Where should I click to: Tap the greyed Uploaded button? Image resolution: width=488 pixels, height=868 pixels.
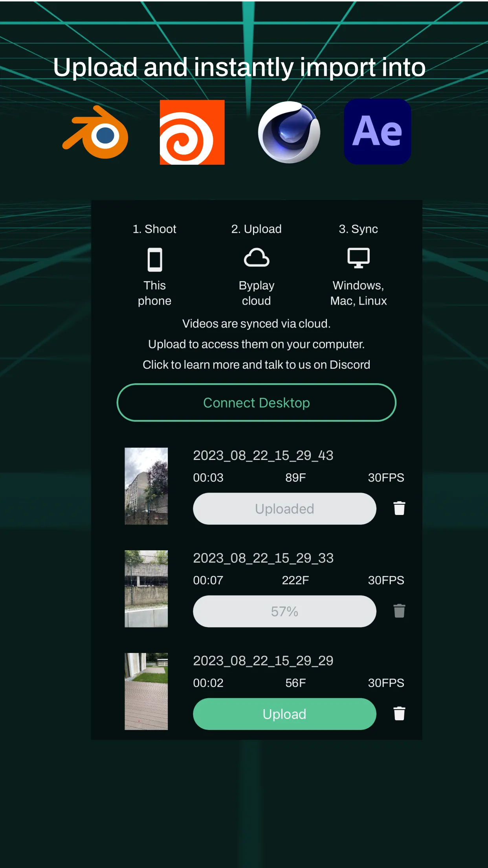284,509
